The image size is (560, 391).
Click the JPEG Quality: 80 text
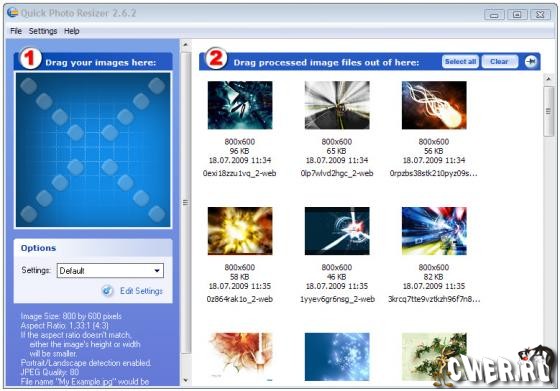coord(50,372)
